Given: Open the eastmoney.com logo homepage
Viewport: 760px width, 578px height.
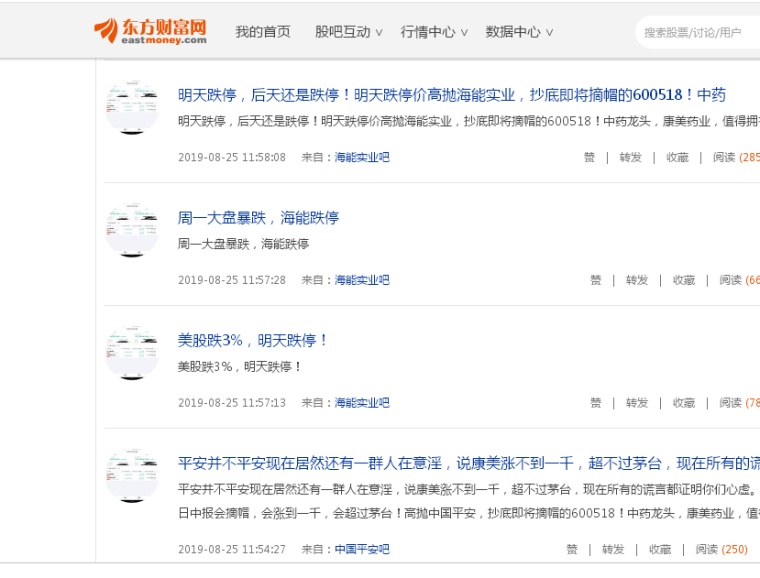Looking at the screenshot, I should (150, 31).
